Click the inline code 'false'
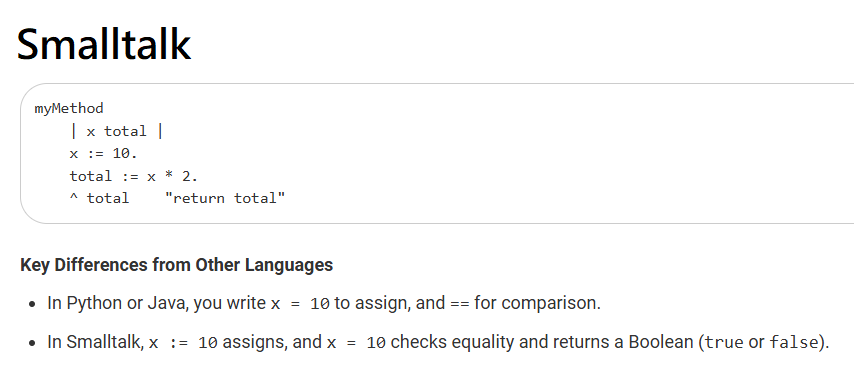The width and height of the screenshot is (854, 377). [794, 343]
